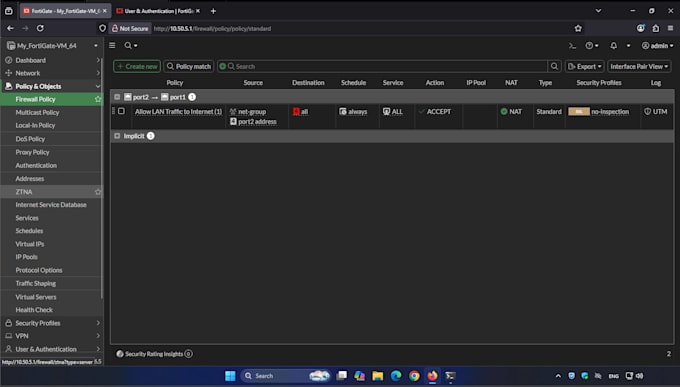Click Create new policy button
The image size is (680, 387).
click(x=137, y=66)
